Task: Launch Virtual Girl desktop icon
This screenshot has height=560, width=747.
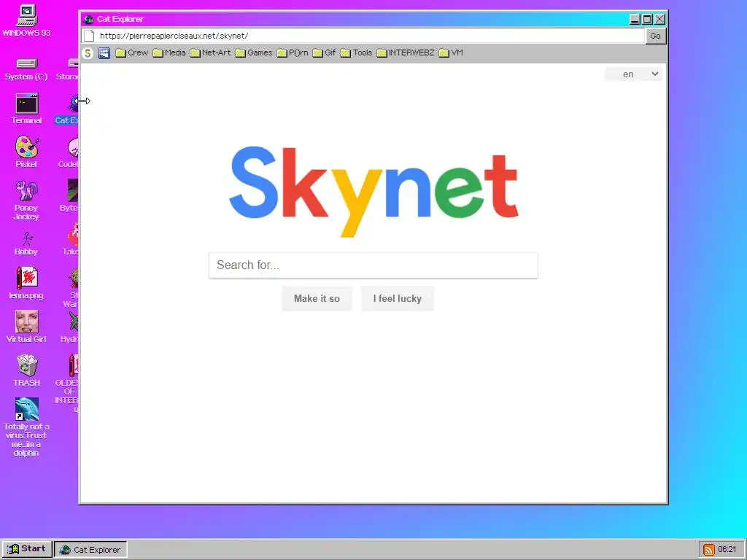Action: 27,322
